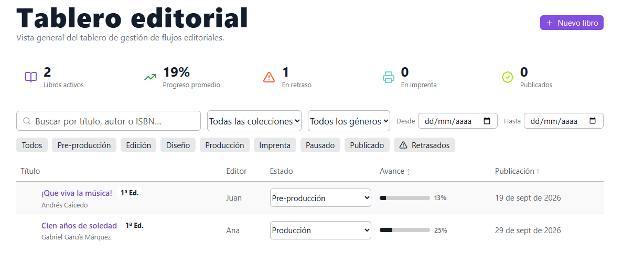Focus the search by título, autor o ISBN field
The image size is (644, 272).
109,121
